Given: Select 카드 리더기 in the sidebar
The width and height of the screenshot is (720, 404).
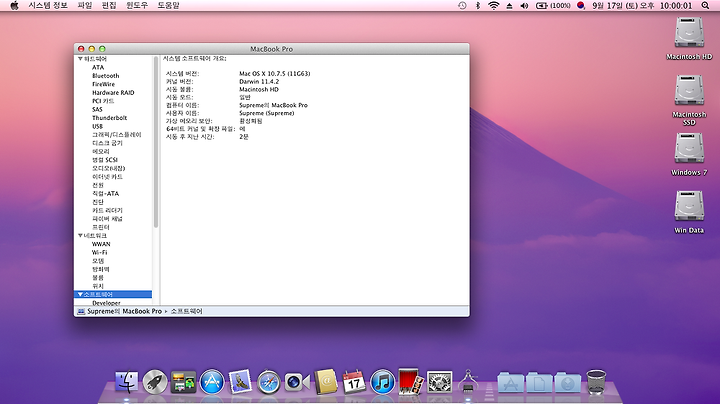Looking at the screenshot, I should [107, 210].
